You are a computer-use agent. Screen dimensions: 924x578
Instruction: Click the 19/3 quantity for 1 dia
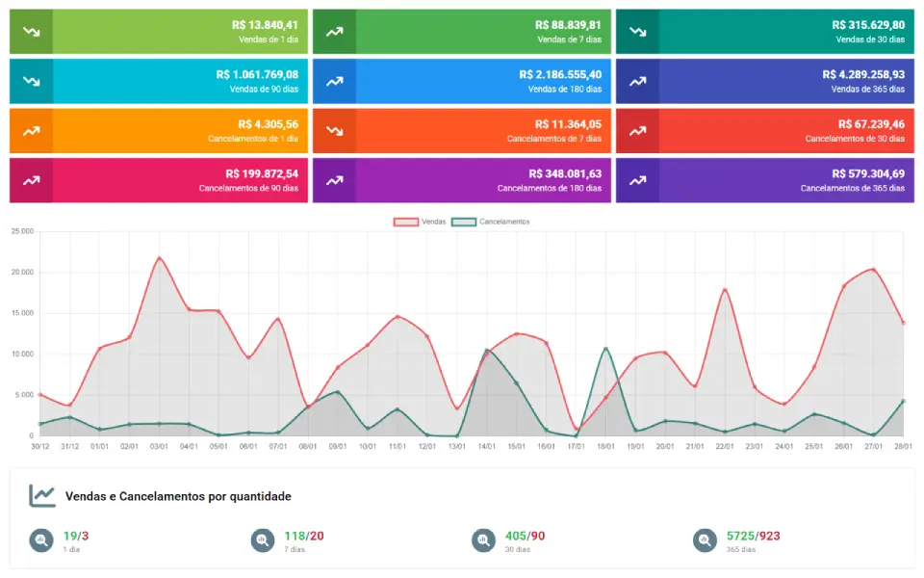point(76,537)
